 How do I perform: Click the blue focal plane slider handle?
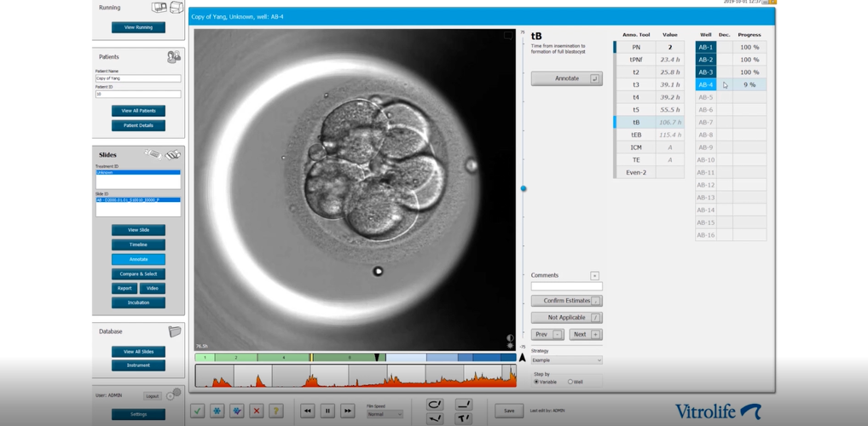point(524,188)
